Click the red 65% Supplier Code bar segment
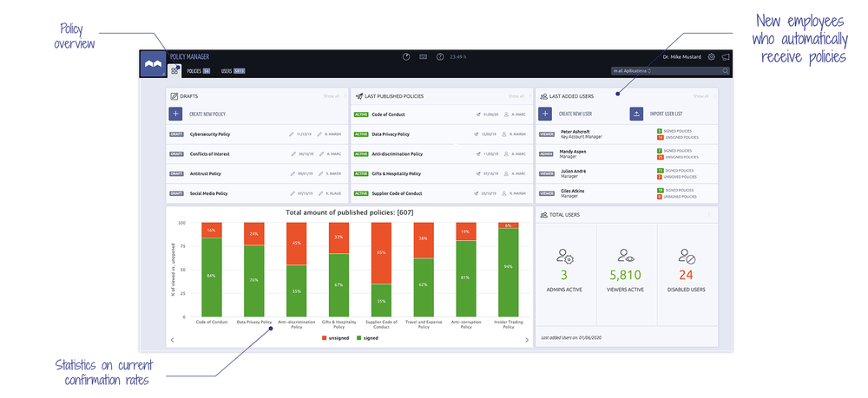Image resolution: width=868 pixels, height=398 pixels. click(381, 253)
